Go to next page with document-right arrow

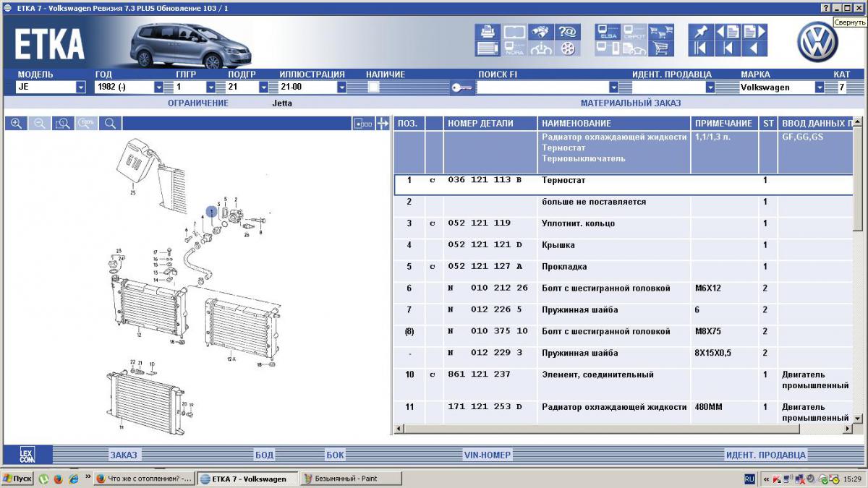coord(754,32)
